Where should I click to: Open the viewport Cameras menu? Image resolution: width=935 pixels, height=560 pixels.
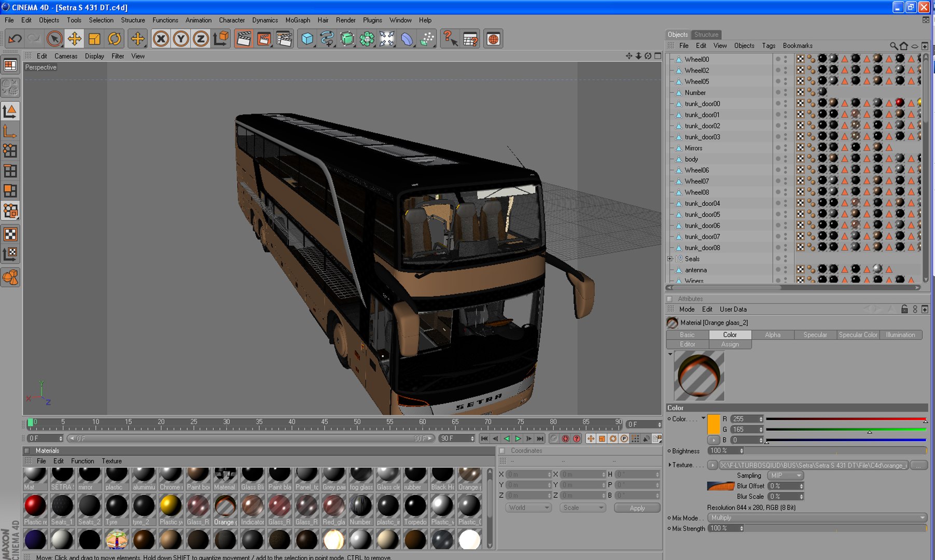(x=66, y=56)
